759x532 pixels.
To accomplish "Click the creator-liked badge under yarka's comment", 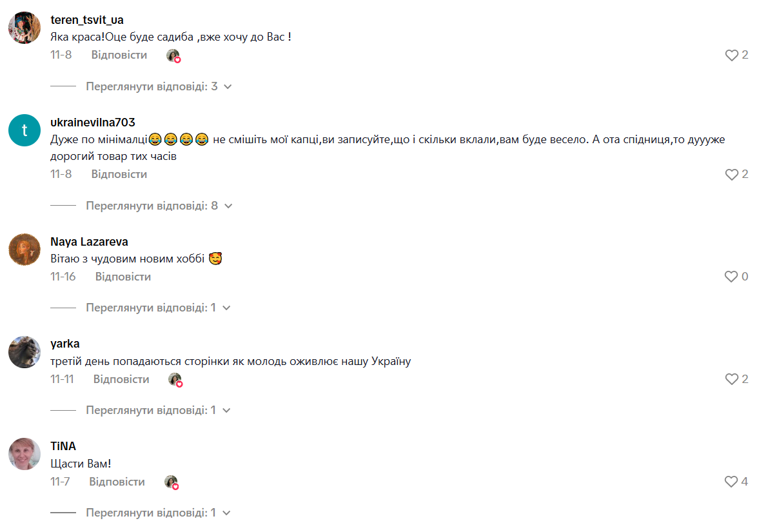I will [x=175, y=380].
